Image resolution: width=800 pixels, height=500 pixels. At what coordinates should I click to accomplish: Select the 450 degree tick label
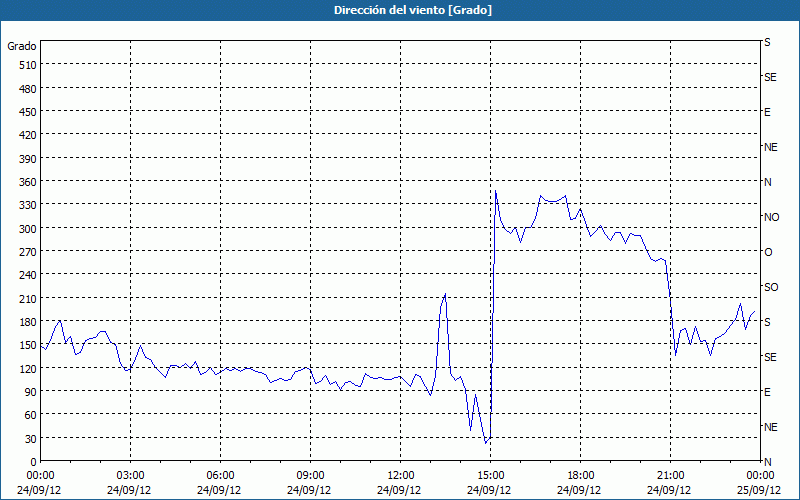coord(28,112)
